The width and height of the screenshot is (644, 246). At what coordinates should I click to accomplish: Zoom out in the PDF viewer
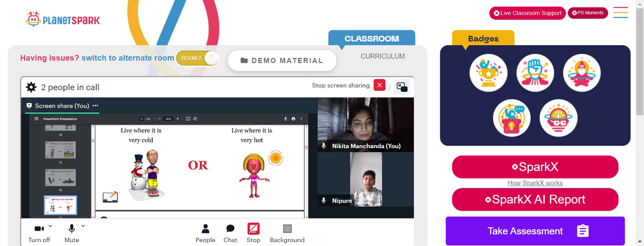[x=159, y=119]
